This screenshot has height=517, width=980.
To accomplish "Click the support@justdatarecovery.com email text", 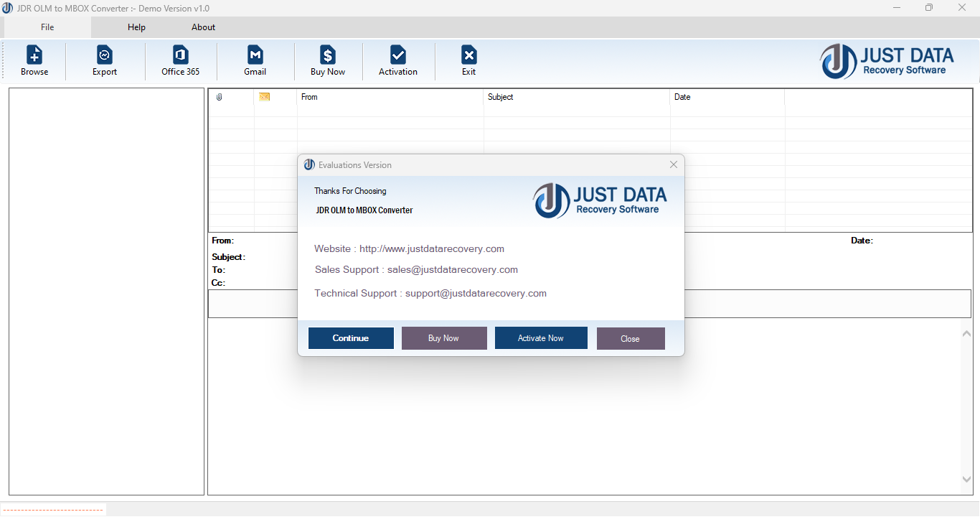I will coord(476,294).
